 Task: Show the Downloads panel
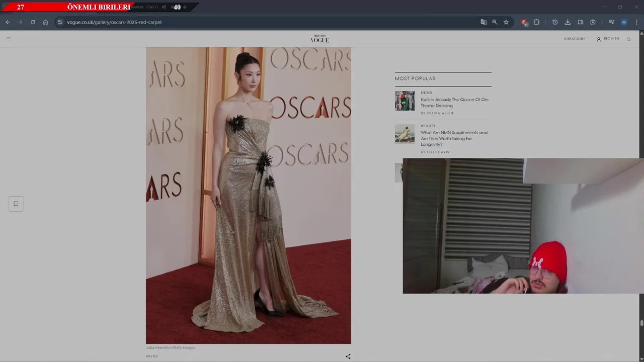coord(568,22)
